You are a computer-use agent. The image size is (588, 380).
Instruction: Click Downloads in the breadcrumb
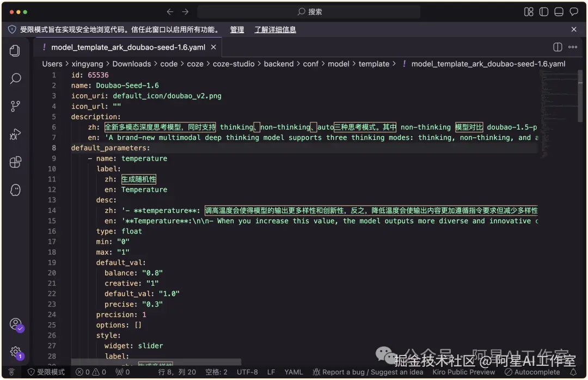tap(132, 64)
